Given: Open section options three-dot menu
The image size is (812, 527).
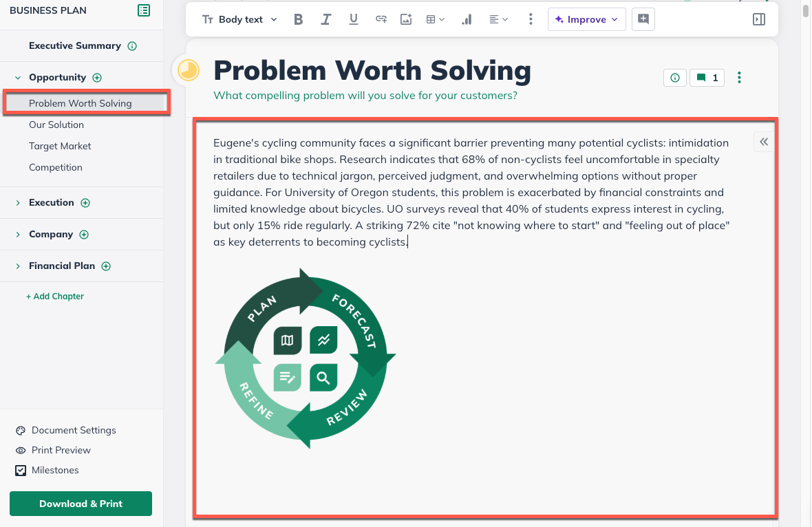Looking at the screenshot, I should coord(739,78).
